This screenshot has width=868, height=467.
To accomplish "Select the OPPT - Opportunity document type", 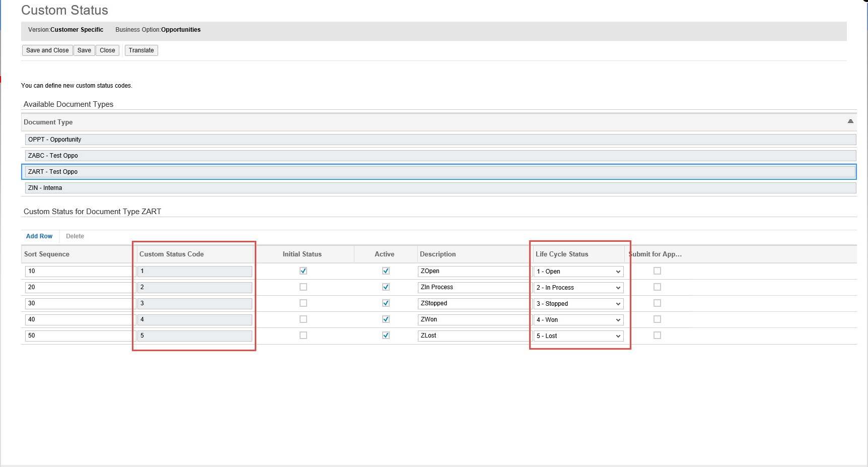I will pos(441,140).
